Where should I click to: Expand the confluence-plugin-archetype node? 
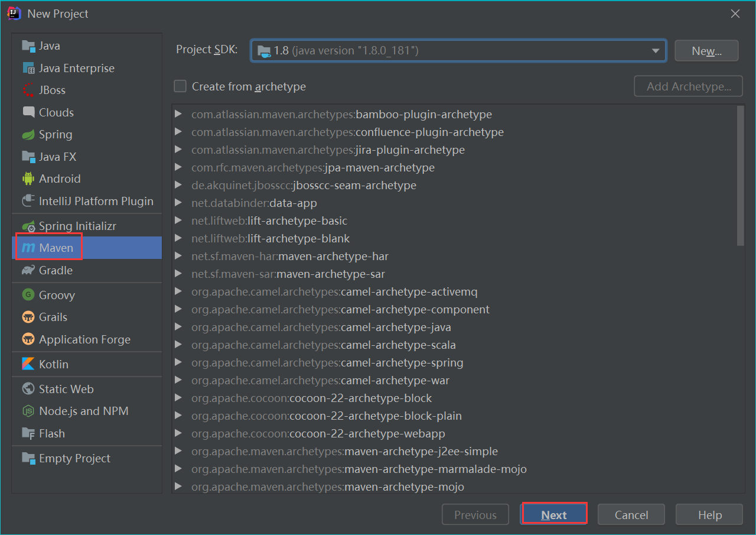178,132
